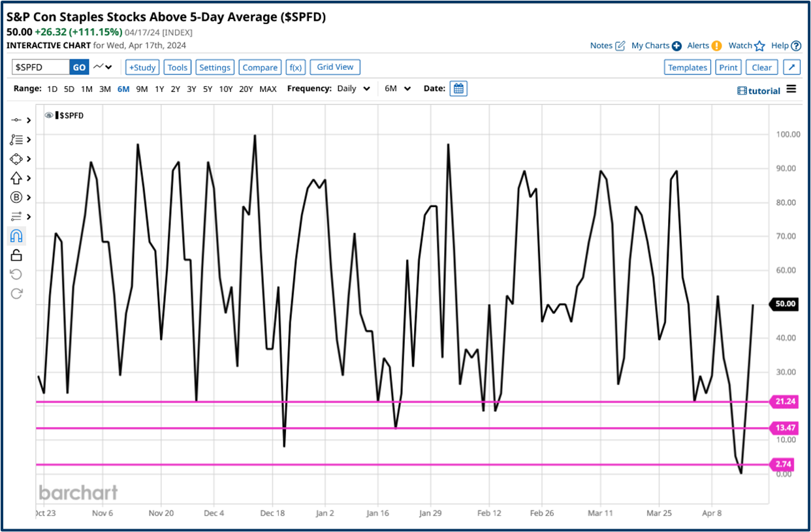Select the 1Y range option
This screenshot has height=532, width=811.
coord(159,88)
